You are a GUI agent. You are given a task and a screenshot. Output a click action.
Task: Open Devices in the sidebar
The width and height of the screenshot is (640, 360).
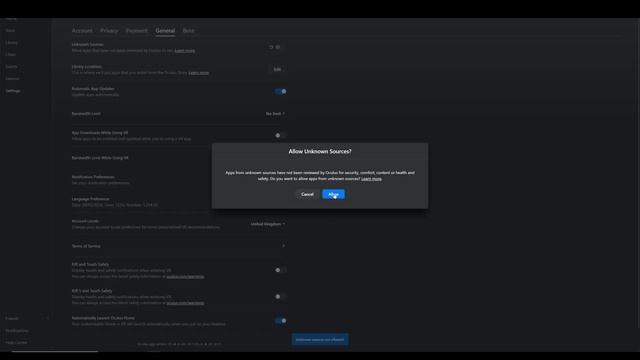click(12, 78)
